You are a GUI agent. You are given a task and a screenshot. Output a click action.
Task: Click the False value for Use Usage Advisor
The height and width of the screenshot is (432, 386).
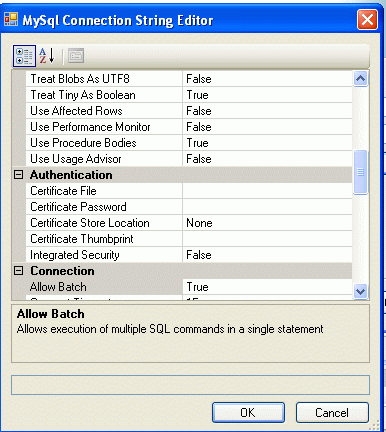click(267, 159)
